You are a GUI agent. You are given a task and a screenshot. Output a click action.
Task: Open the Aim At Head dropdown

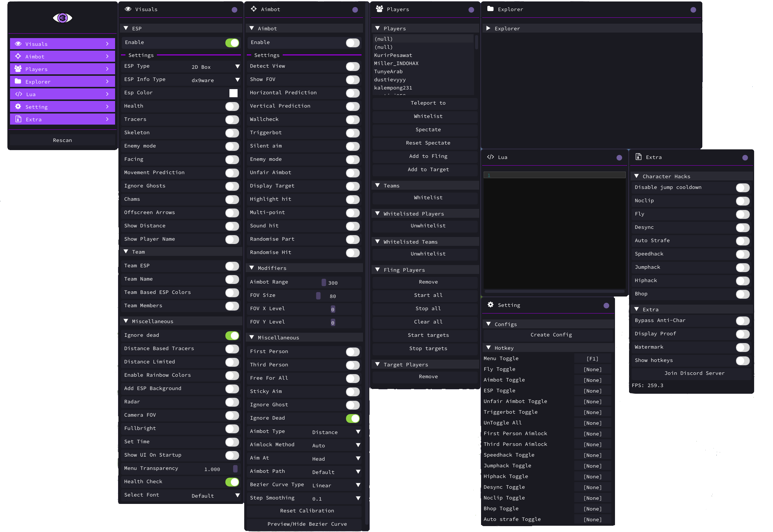click(x=336, y=458)
